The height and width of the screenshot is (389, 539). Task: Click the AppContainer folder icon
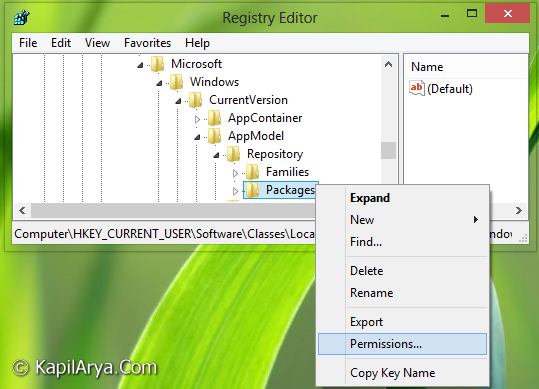coord(214,118)
